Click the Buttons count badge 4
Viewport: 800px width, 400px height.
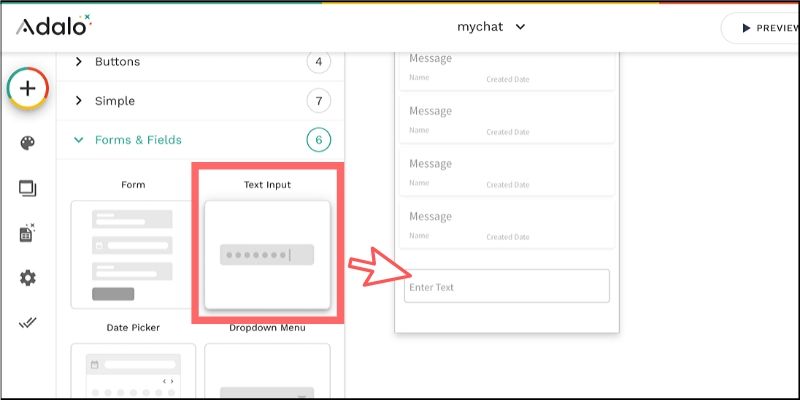pyautogui.click(x=319, y=62)
